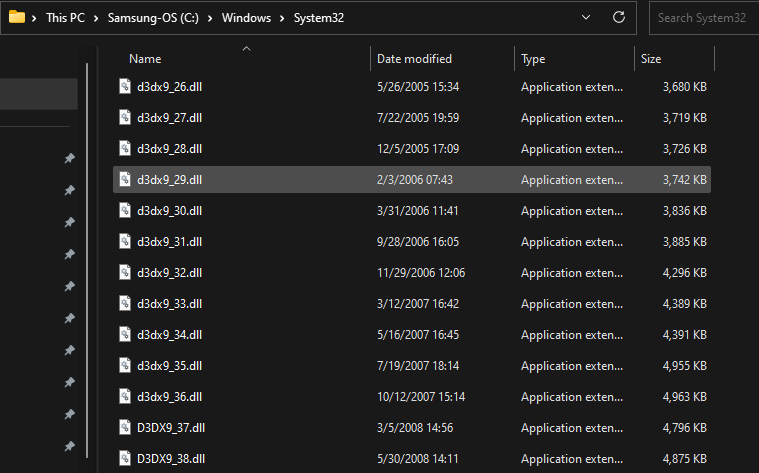This screenshot has width=759, height=473.
Task: Click the refresh button beside address bar
Action: click(x=619, y=18)
